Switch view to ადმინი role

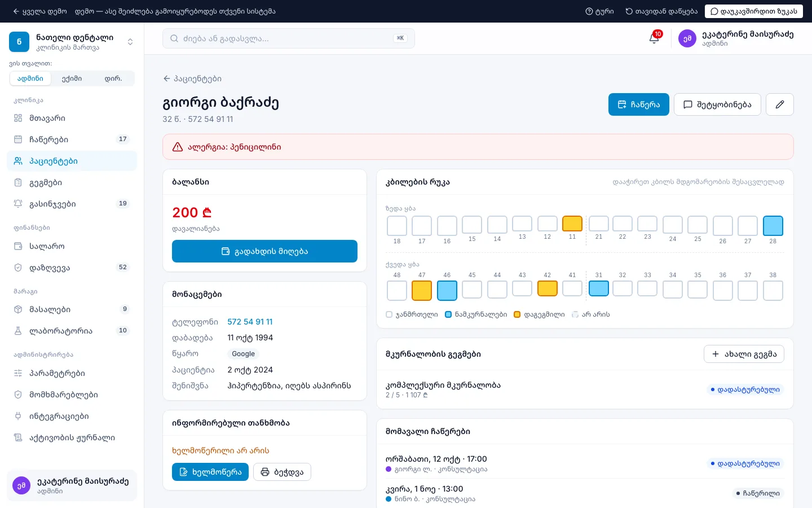coord(30,78)
